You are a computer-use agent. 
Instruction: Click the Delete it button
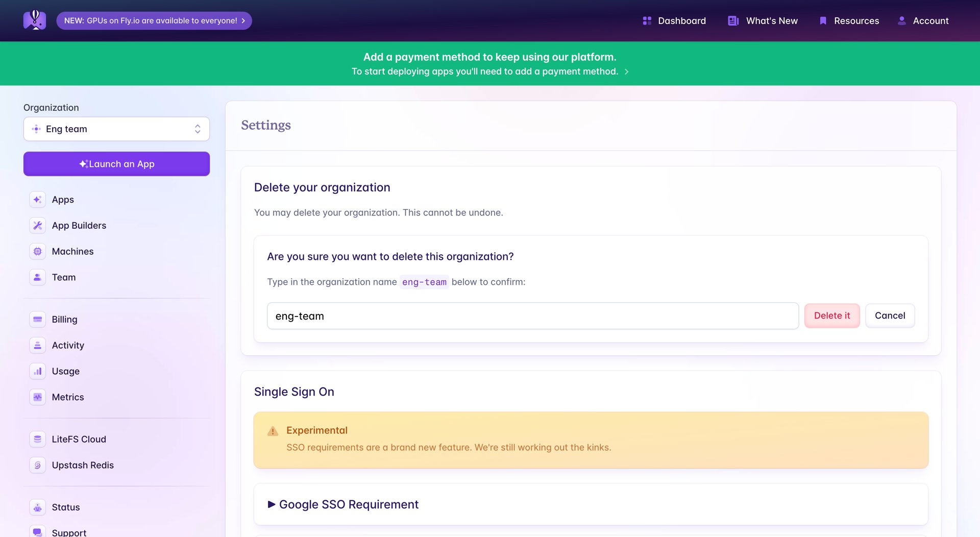(831, 315)
